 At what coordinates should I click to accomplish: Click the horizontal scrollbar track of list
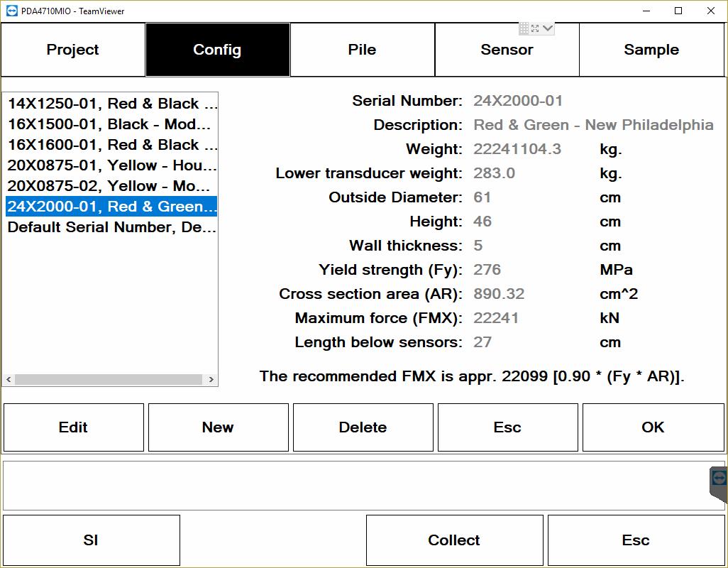(110, 380)
